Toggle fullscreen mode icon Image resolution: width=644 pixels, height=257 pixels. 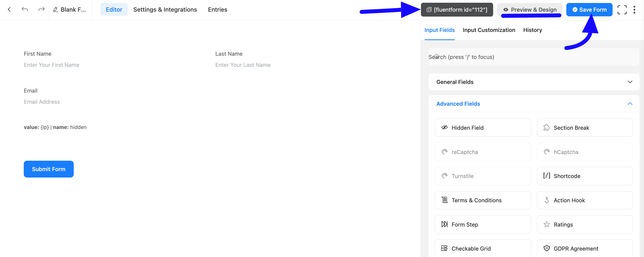point(622,10)
